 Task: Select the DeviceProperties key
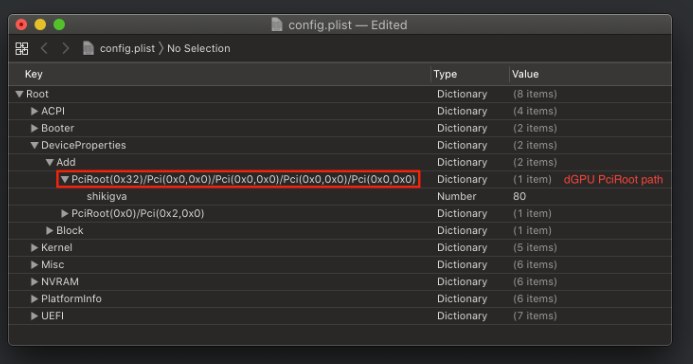coord(84,145)
